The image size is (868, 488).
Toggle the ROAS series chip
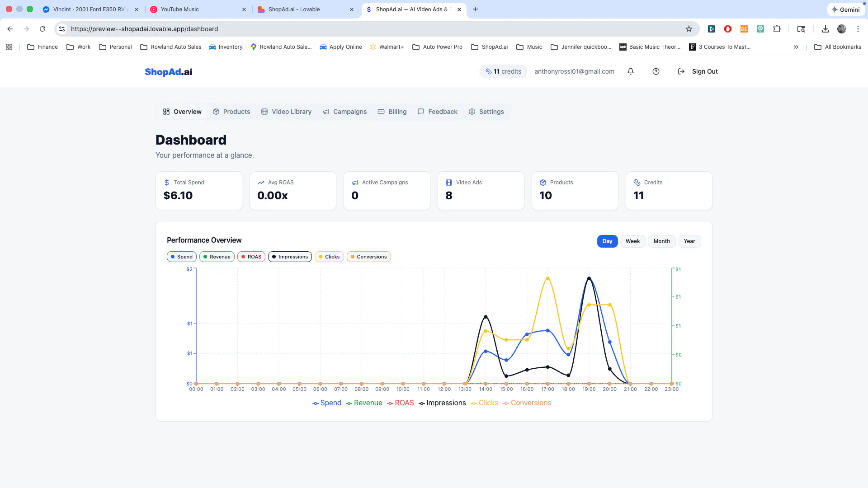(251, 257)
